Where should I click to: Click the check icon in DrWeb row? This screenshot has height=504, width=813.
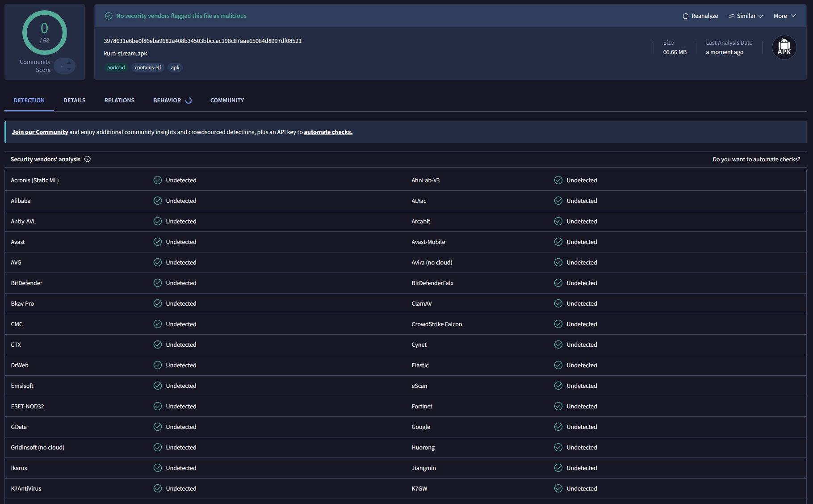(x=158, y=365)
